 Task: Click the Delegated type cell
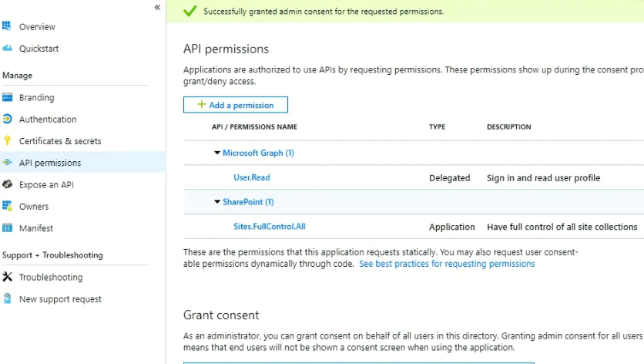coord(450,177)
